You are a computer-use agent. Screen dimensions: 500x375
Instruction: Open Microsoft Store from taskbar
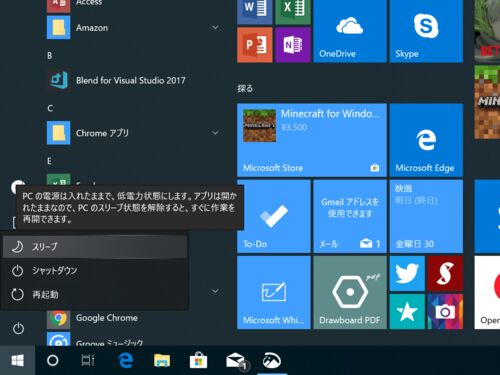click(198, 360)
